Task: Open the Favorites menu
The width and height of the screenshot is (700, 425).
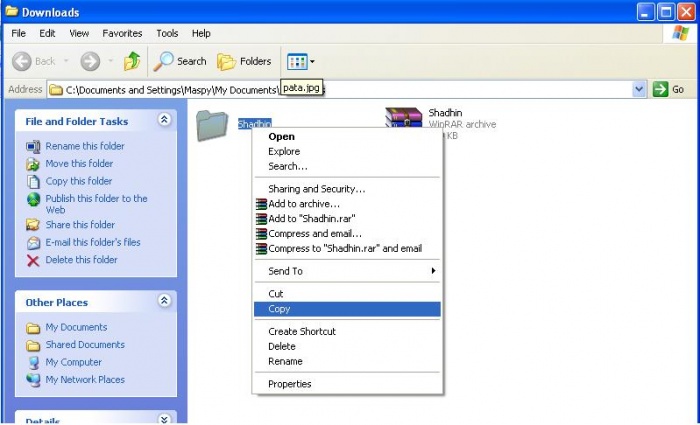Action: (122, 33)
